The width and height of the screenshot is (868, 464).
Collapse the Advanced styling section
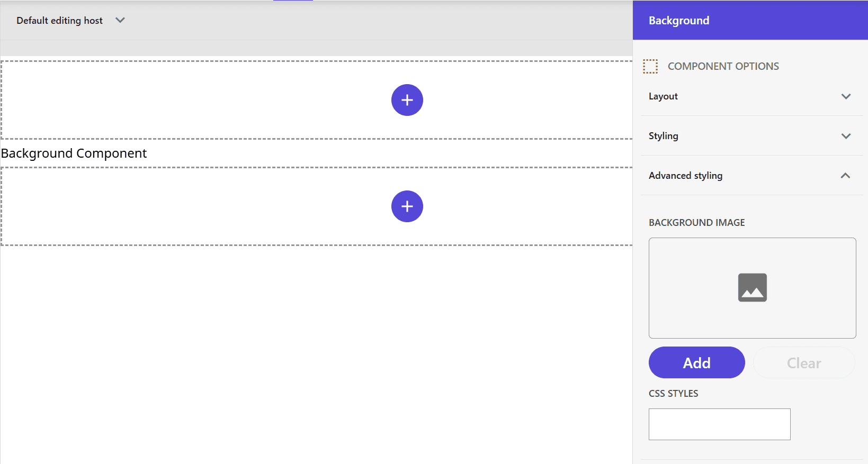coord(751,176)
